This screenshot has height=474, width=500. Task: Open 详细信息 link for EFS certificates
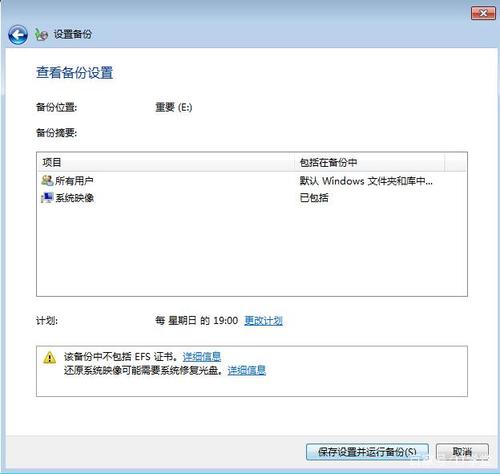click(202, 357)
